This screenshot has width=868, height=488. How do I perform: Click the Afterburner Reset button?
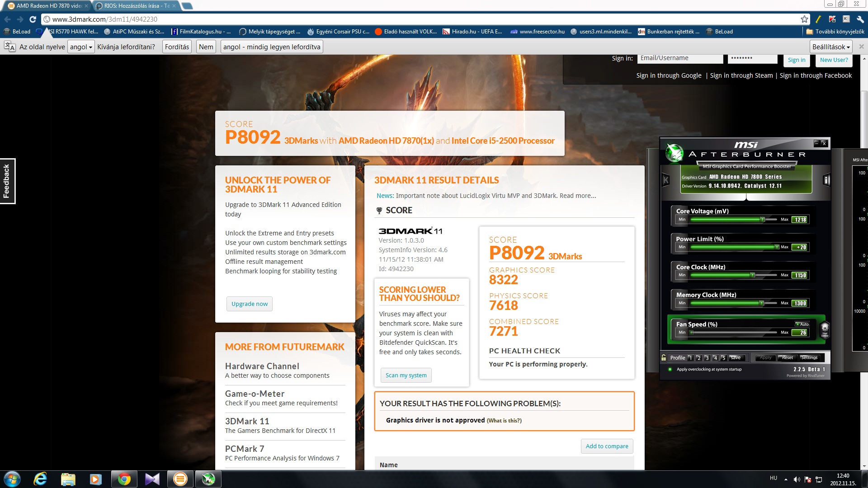(787, 357)
